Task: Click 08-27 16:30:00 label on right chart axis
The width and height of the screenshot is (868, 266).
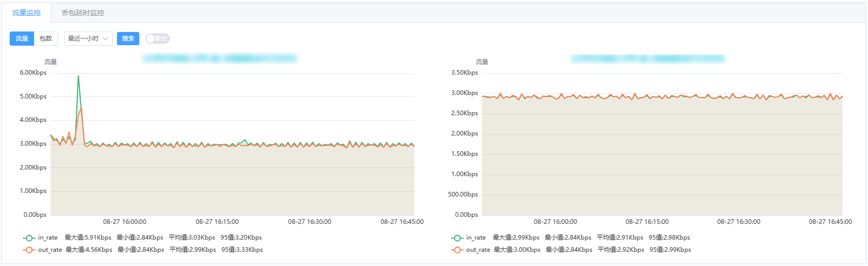Action: (x=739, y=222)
